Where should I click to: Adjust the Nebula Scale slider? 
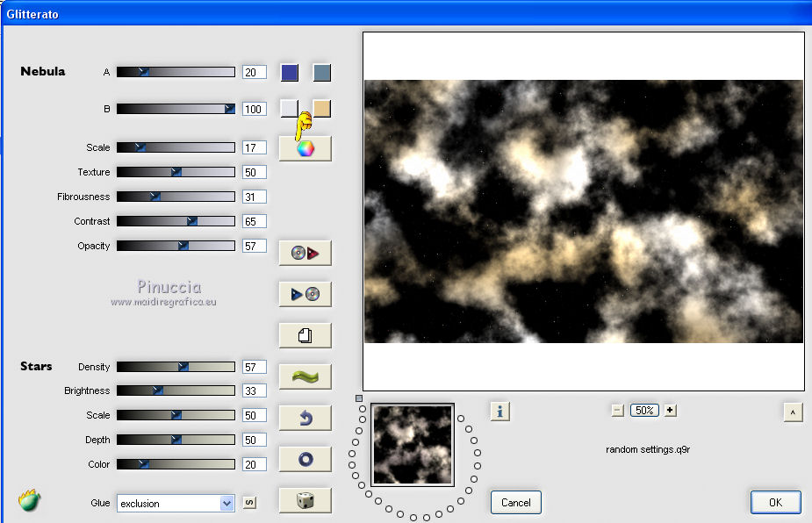pyautogui.click(x=176, y=147)
